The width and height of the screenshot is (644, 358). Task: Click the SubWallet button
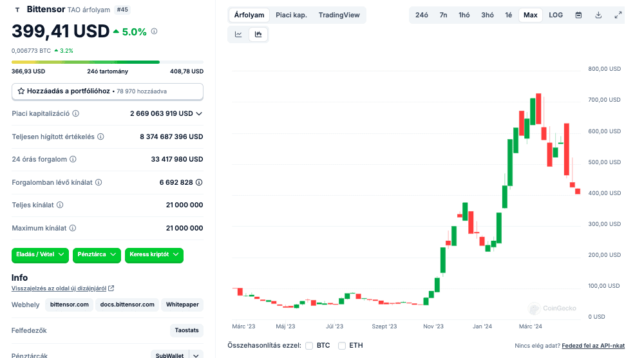[x=169, y=355]
